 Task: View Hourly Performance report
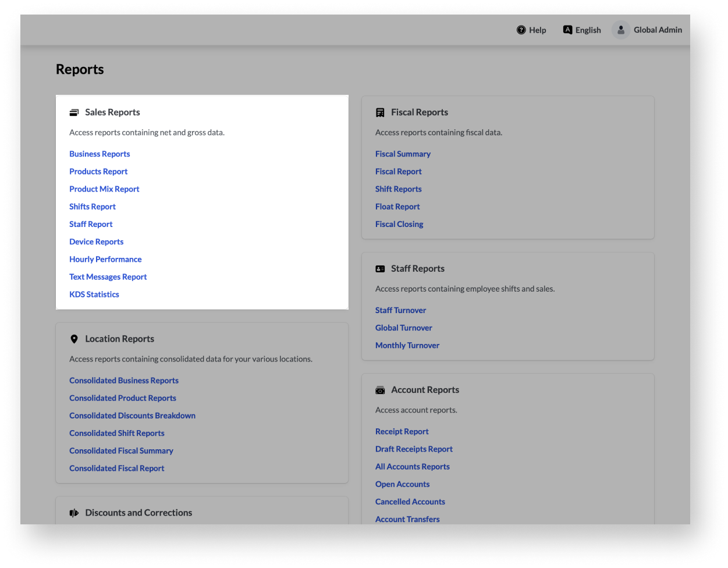105,259
